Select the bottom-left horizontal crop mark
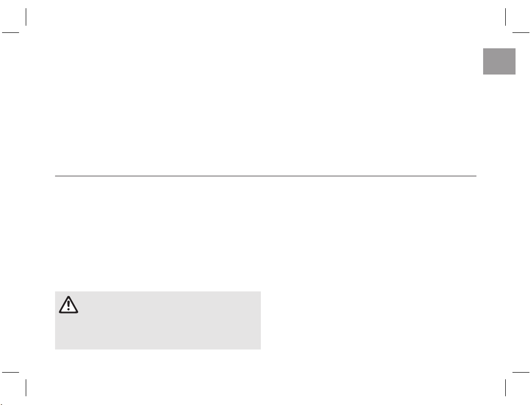The image size is (532, 405). point(10,372)
